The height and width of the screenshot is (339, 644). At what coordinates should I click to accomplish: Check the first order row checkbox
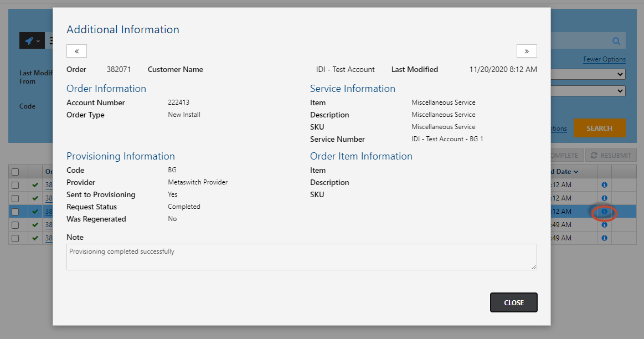point(15,185)
